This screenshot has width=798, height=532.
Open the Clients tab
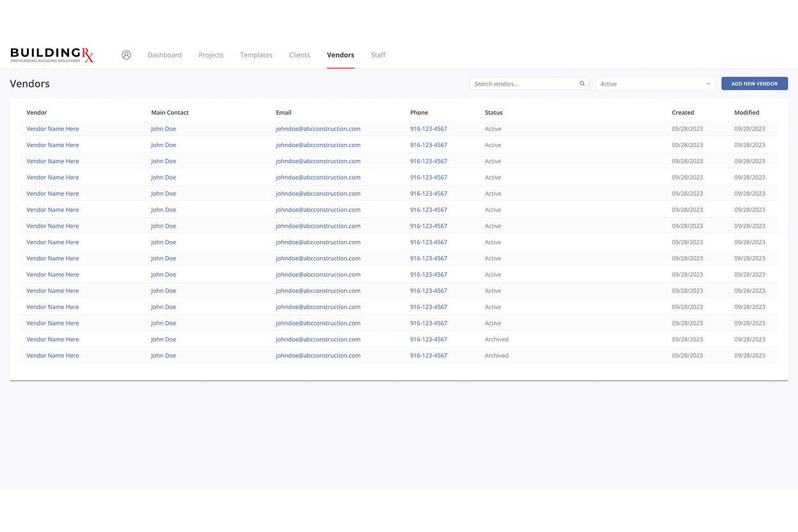299,55
